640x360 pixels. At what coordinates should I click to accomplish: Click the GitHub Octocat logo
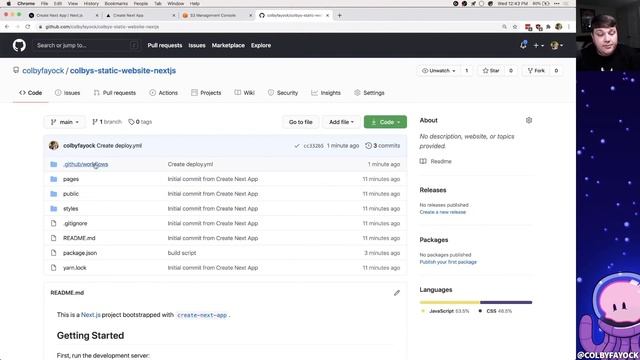pos(19,45)
